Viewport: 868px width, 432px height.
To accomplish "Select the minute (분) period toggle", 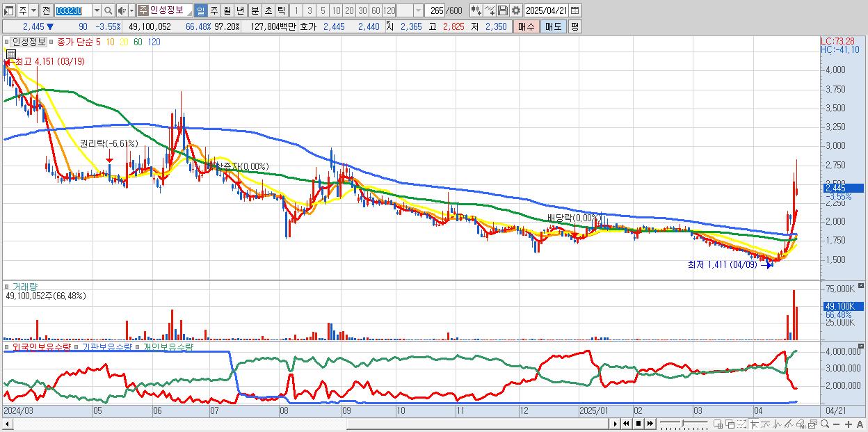I will pyautogui.click(x=255, y=10).
